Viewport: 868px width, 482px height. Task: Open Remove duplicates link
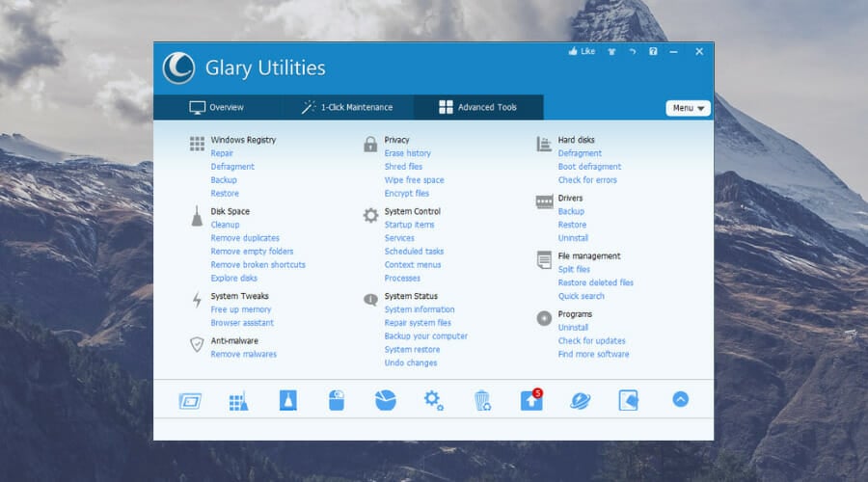[245, 238]
